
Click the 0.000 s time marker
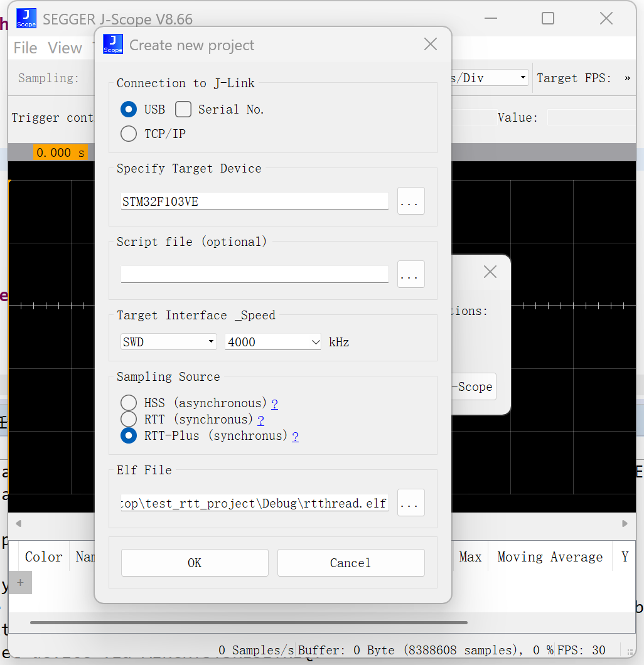[61, 152]
